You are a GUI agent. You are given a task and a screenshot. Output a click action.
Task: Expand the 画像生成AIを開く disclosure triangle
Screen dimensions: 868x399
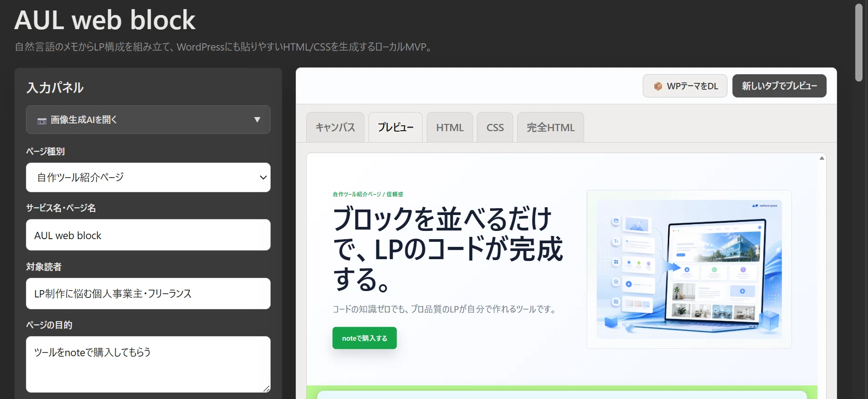coord(257,120)
